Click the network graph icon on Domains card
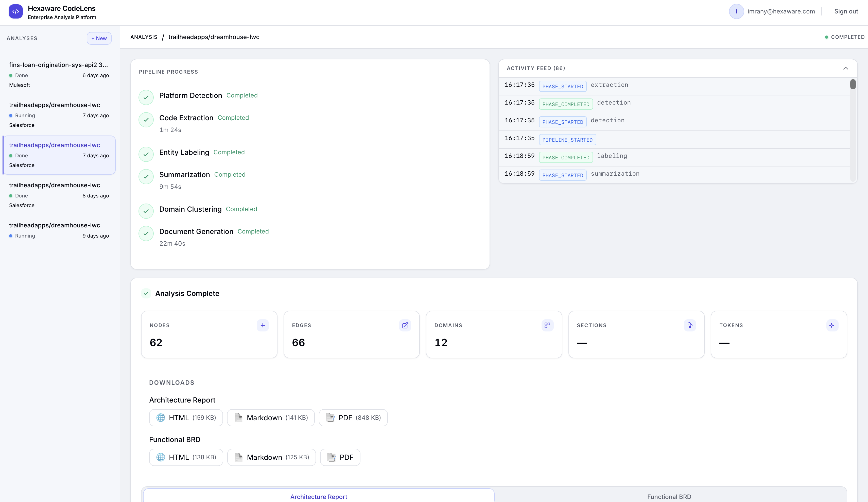The height and width of the screenshot is (502, 868). [547, 325]
